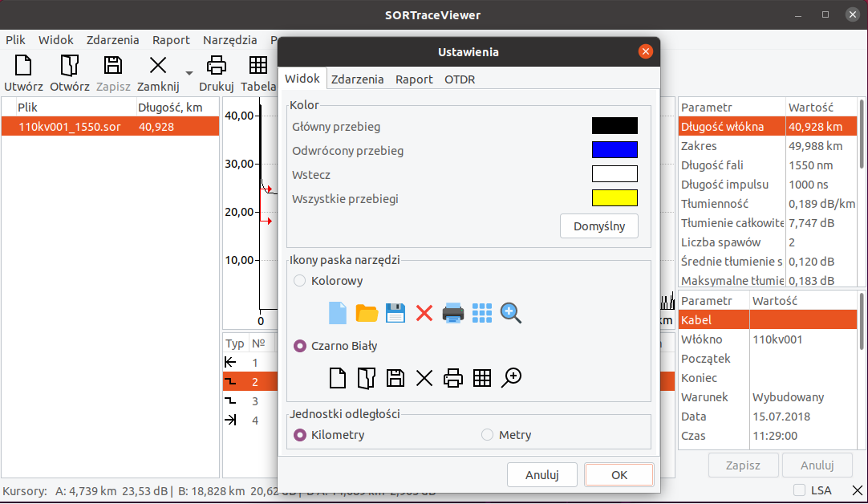The image size is (868, 504).
Task: Enable the LSA checkbox
Action: 799,490
